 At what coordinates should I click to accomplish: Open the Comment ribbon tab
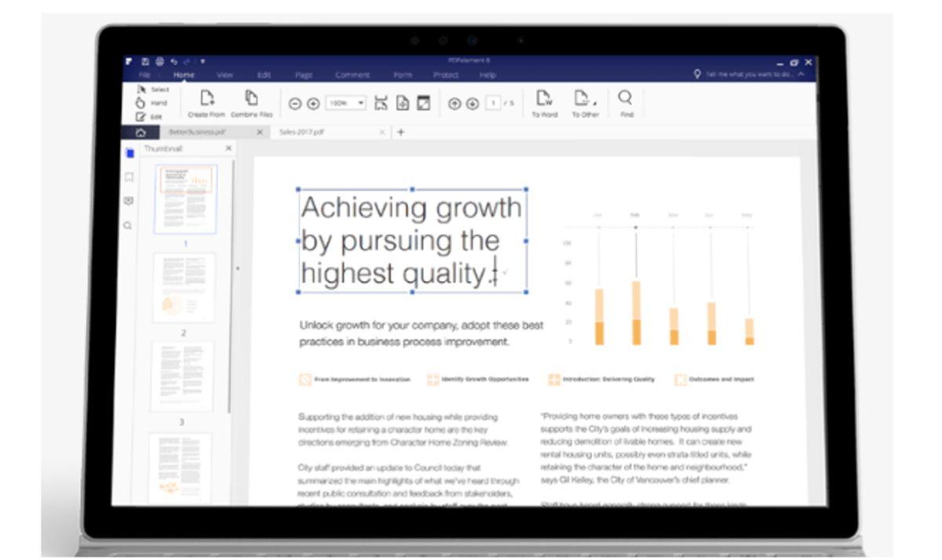pyautogui.click(x=352, y=75)
